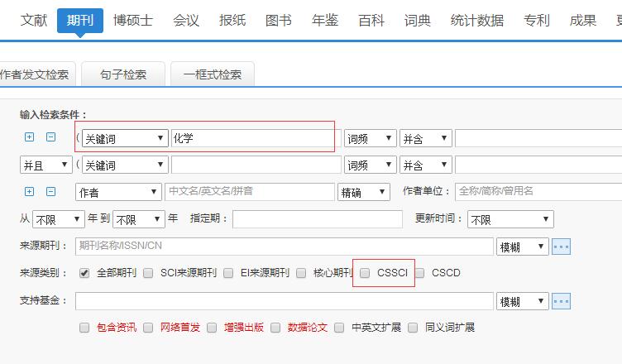Click the 句子检索 search mode button

click(x=122, y=74)
